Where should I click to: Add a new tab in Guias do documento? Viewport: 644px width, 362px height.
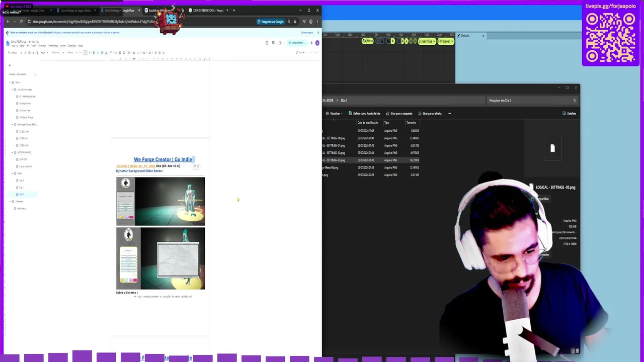coord(35,74)
